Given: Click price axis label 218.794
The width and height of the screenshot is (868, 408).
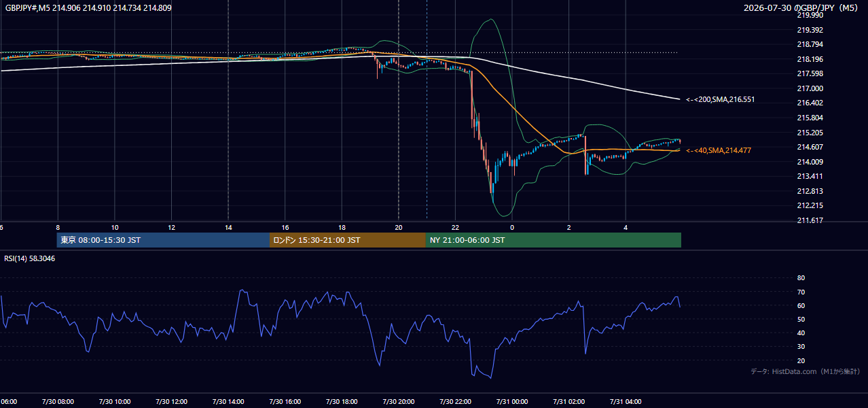Looking at the screenshot, I should point(810,44).
